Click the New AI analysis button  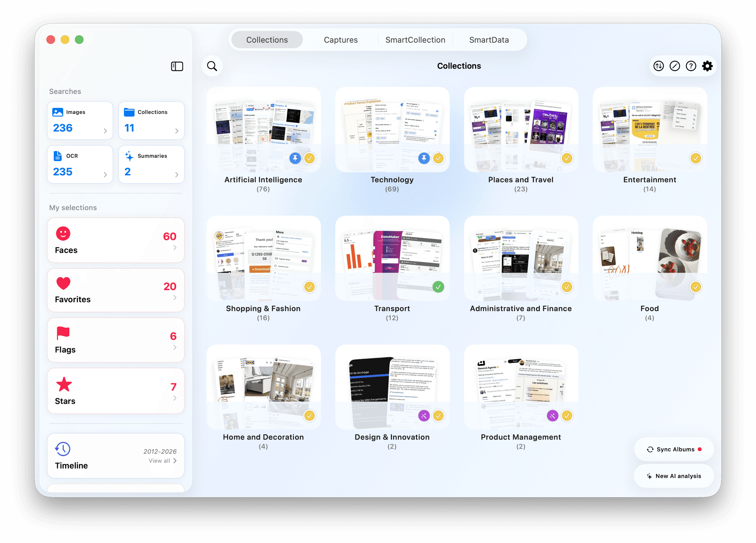tap(674, 476)
